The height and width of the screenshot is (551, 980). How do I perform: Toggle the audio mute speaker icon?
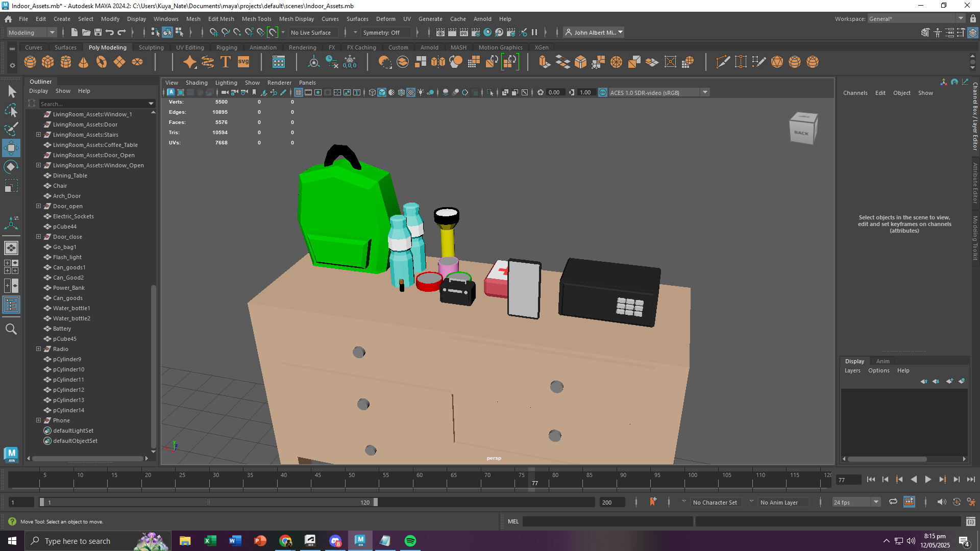941,502
